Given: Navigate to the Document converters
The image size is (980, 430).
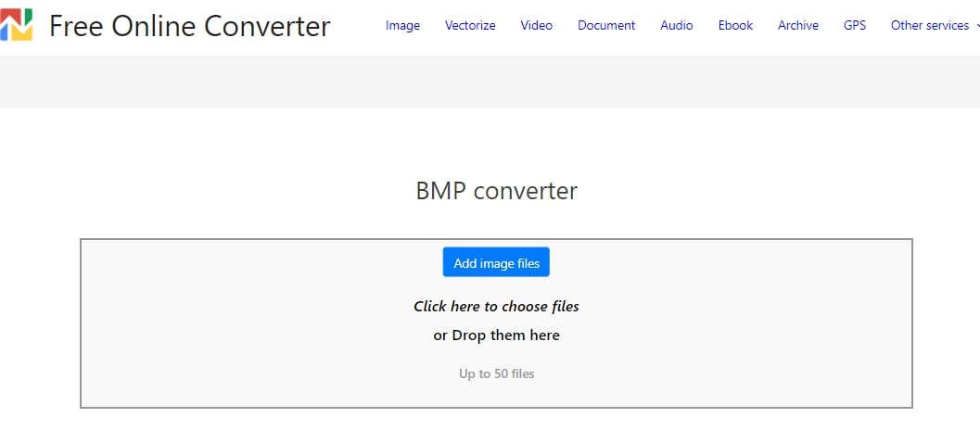Looking at the screenshot, I should (606, 26).
